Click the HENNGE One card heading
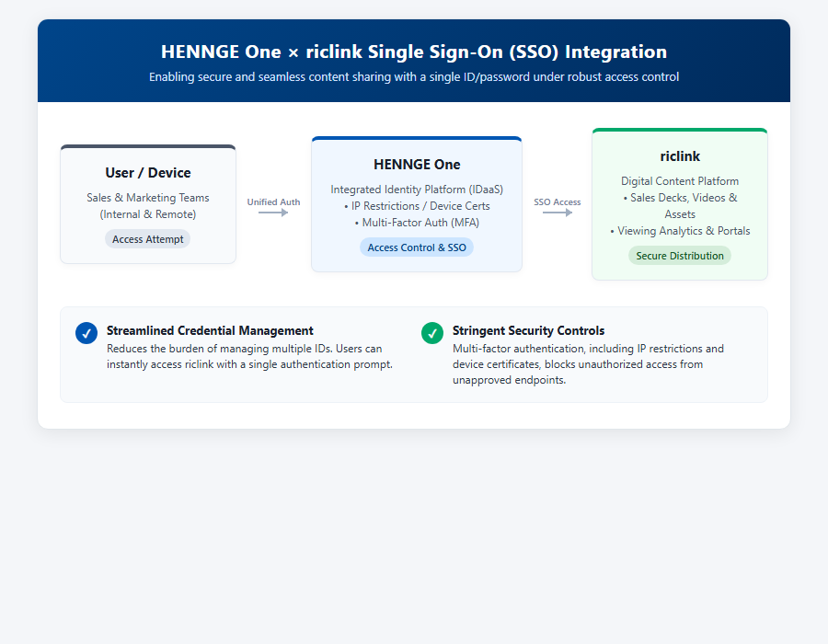Image resolution: width=828 pixels, height=644 pixels. 417,164
